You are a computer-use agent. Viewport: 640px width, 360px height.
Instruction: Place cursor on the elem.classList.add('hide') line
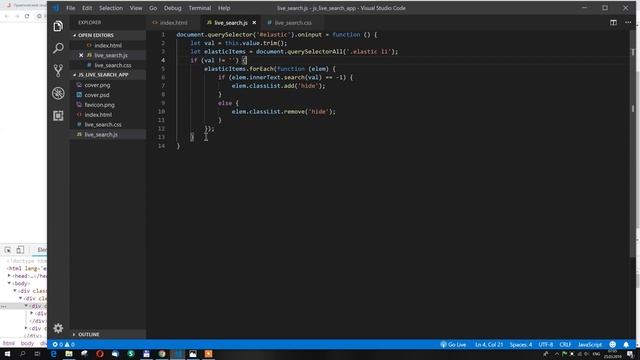[278, 86]
